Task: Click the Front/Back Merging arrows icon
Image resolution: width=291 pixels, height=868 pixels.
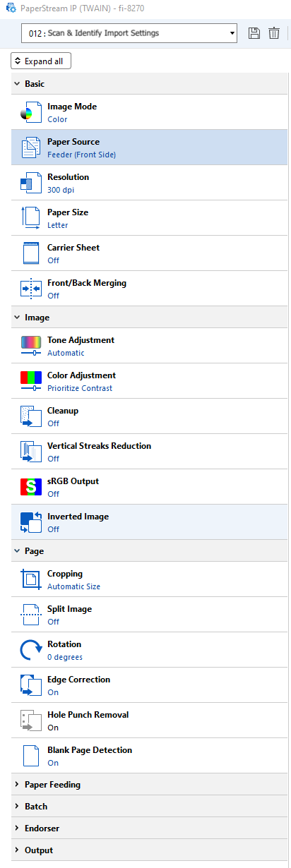Action: click(30, 289)
